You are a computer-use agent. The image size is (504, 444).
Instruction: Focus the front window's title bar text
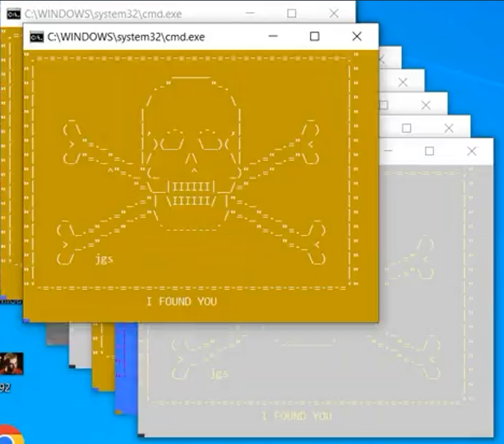125,37
